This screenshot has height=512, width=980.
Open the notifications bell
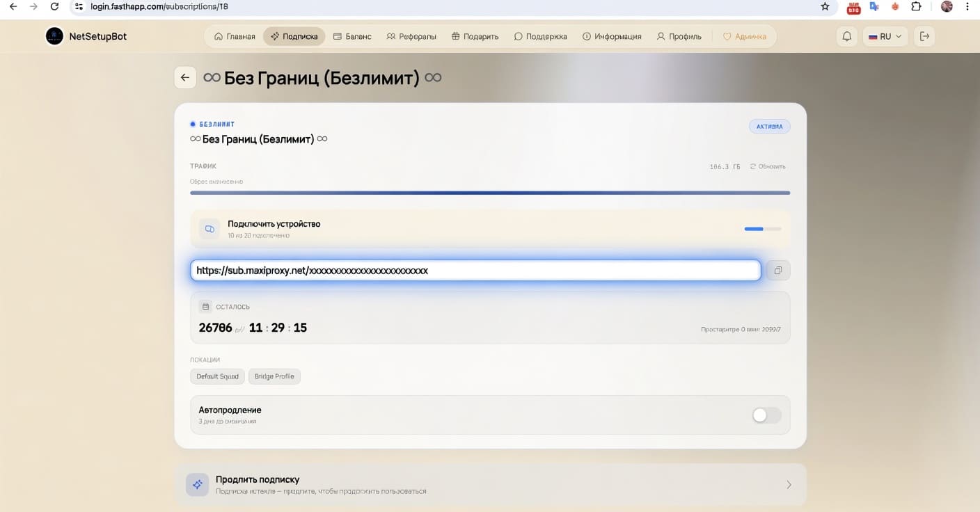[x=847, y=36]
